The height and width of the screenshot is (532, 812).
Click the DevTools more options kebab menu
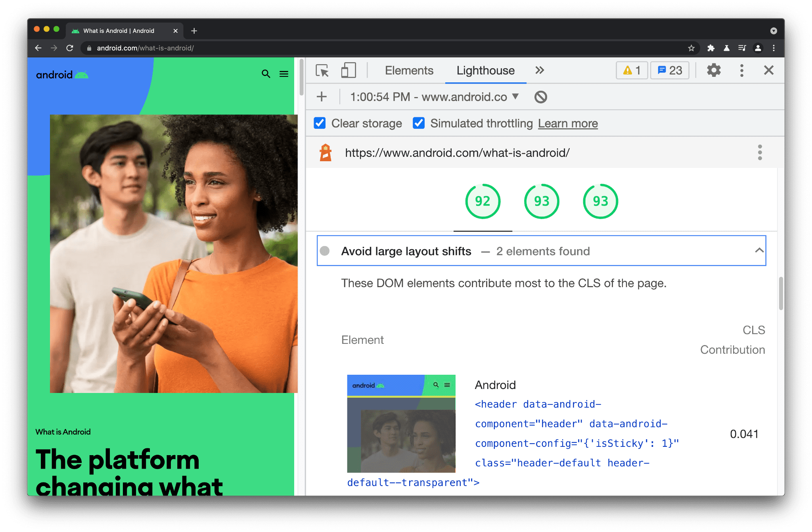coord(741,71)
